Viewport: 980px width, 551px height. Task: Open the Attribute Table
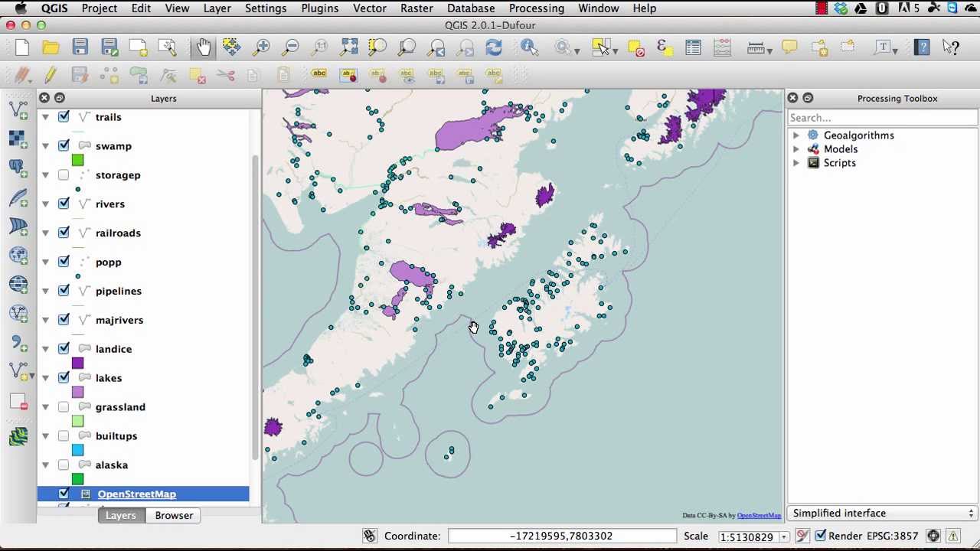tap(693, 47)
